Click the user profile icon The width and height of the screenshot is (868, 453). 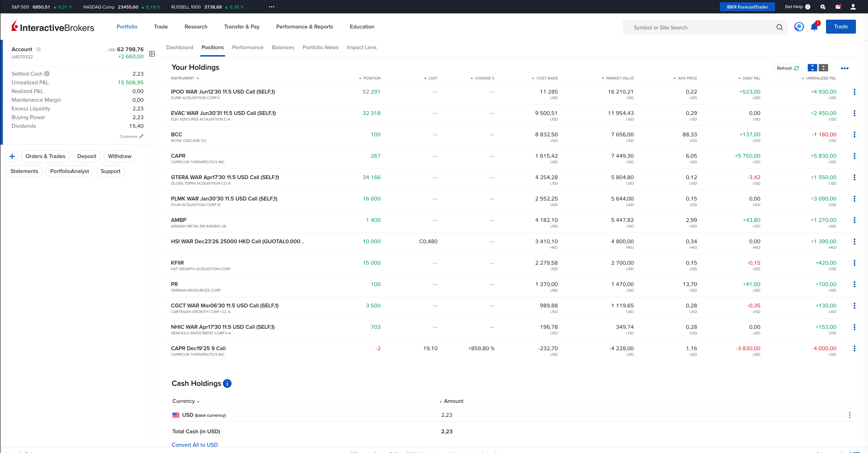(x=853, y=7)
